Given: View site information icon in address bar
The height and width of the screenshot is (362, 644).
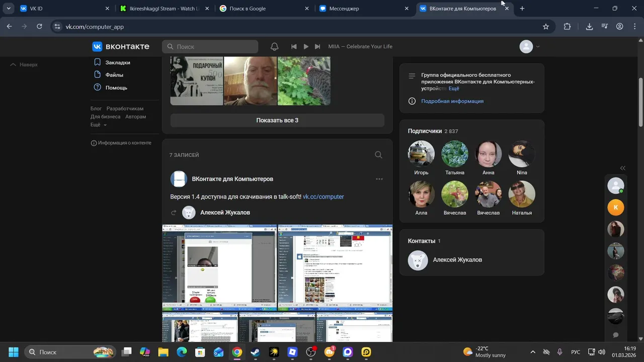Looking at the screenshot, I should click(x=57, y=27).
